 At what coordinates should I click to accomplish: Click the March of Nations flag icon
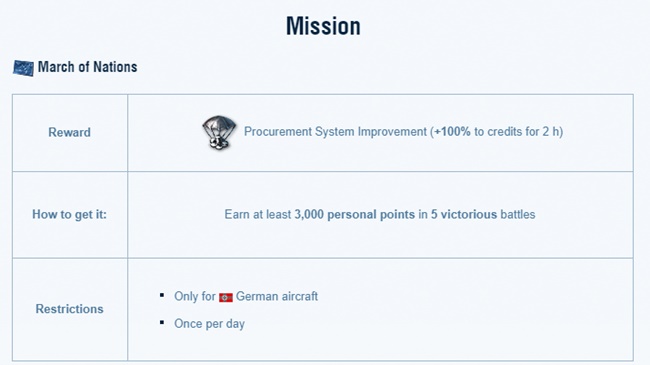coord(23,68)
